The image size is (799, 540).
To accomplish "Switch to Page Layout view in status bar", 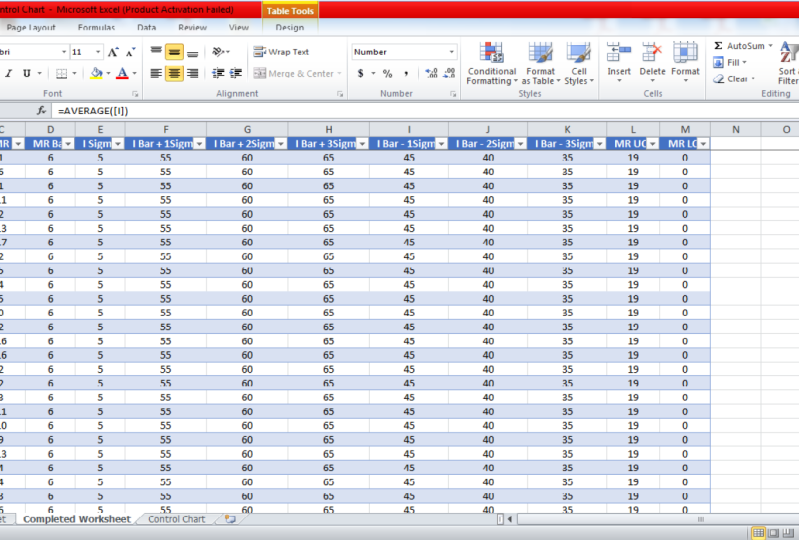I will [773, 533].
